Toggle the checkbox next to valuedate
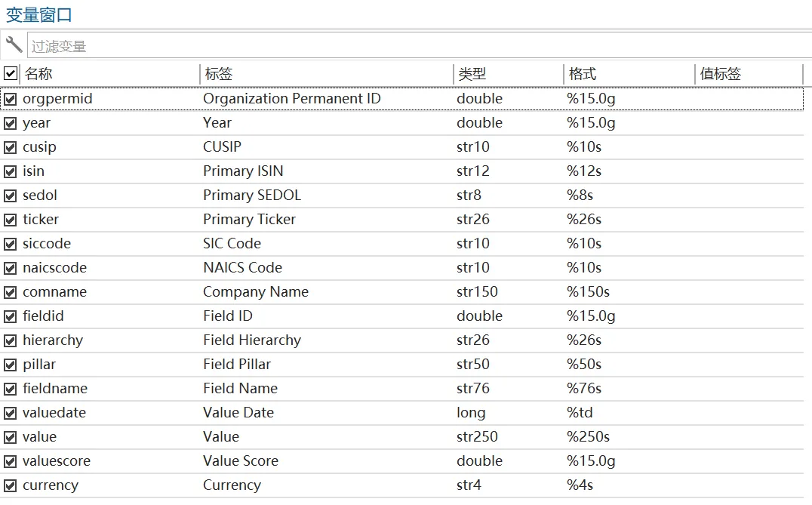Image resolution: width=812 pixels, height=505 pixels. [x=11, y=413]
